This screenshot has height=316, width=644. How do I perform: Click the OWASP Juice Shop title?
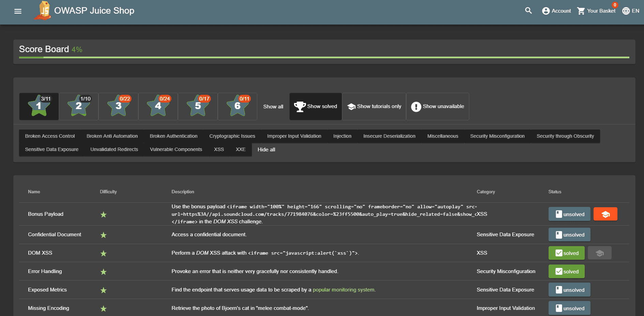coord(94,11)
